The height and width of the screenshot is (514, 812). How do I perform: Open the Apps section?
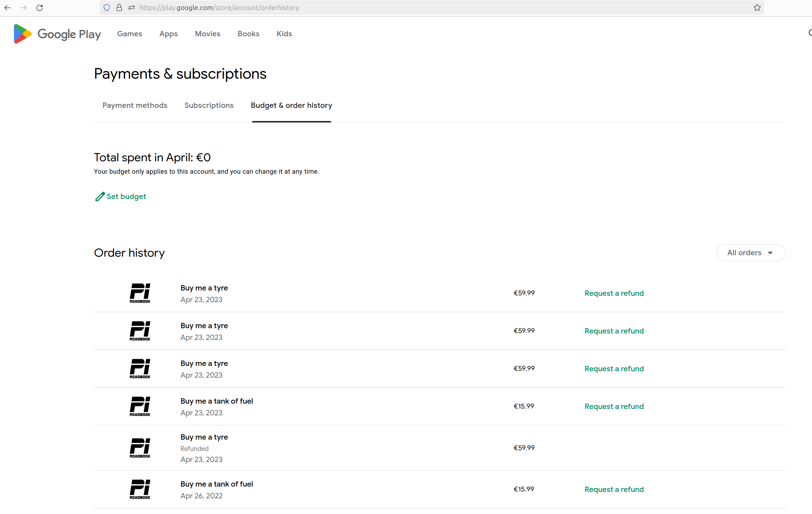pos(168,34)
